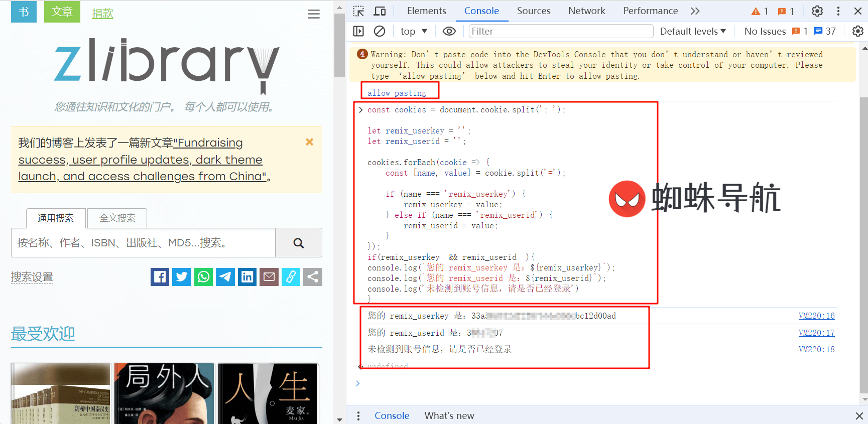The image size is (868, 424).
Task: Open the generic share icon
Action: pyautogui.click(x=313, y=277)
